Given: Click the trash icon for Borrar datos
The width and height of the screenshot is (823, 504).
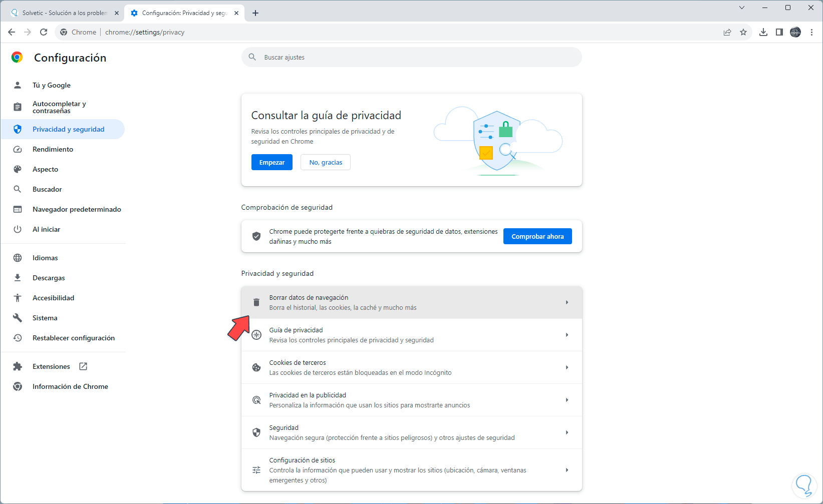Looking at the screenshot, I should pos(256,302).
